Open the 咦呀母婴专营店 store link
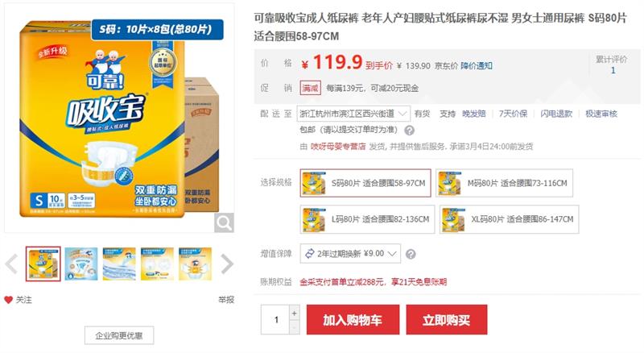644x353 pixels. click(x=338, y=147)
